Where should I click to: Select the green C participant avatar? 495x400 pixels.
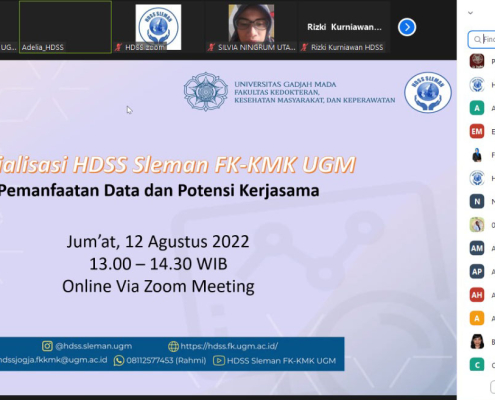coord(477,365)
